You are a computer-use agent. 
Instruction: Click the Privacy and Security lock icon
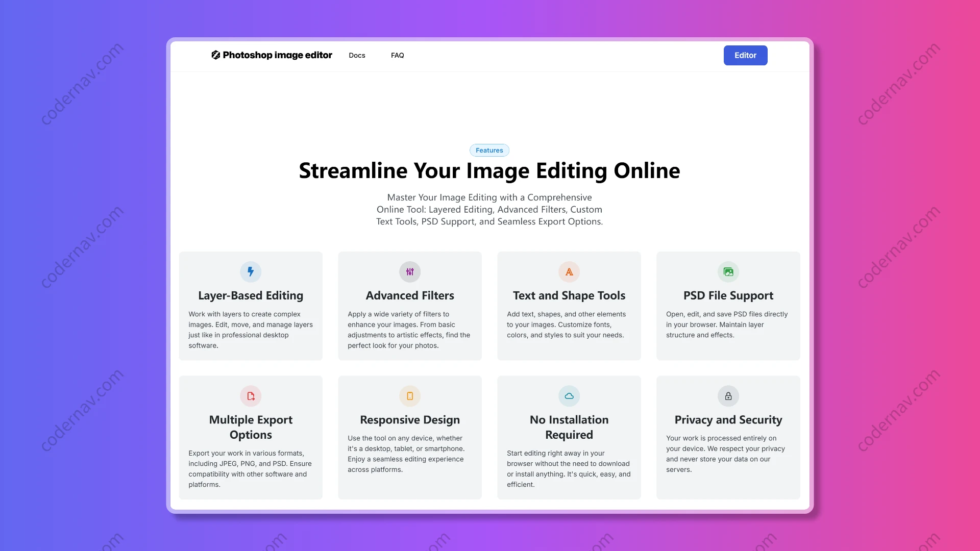pyautogui.click(x=728, y=396)
